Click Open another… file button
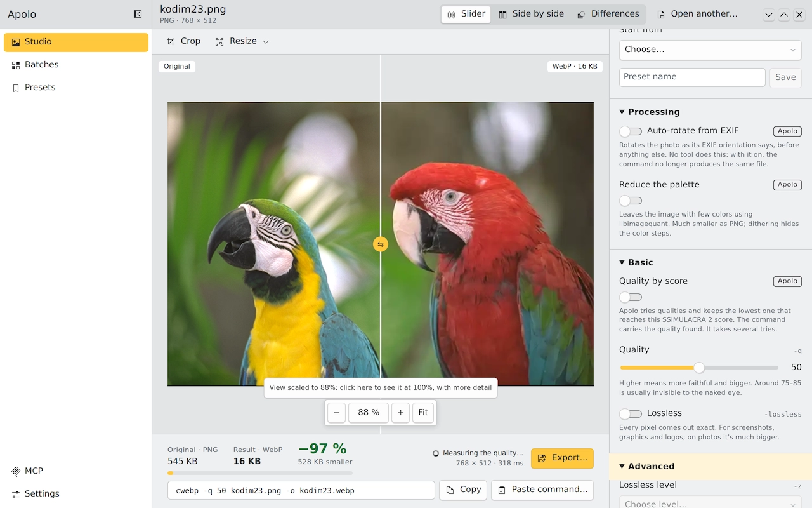The width and height of the screenshot is (812, 508). [697, 14]
